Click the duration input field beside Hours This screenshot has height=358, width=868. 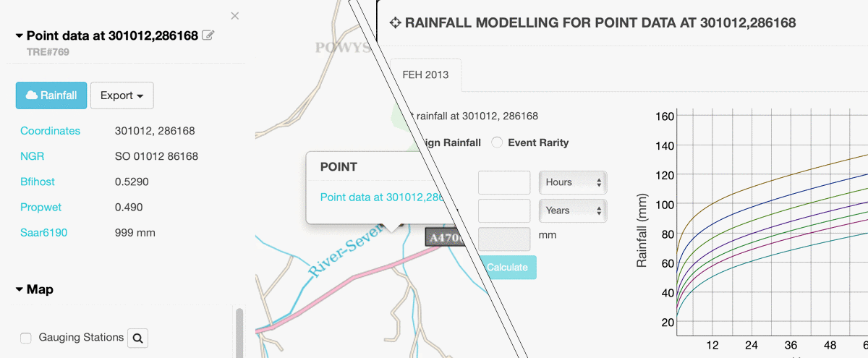(x=504, y=182)
